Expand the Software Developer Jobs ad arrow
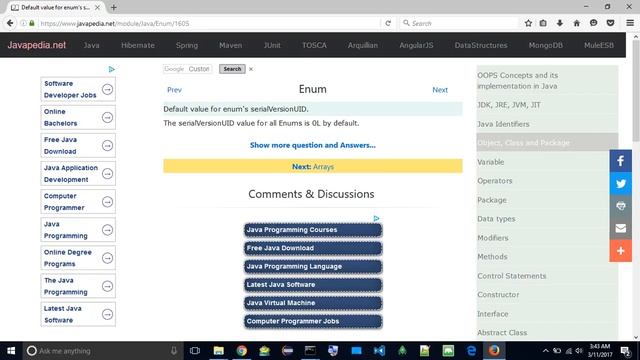 coord(107,89)
